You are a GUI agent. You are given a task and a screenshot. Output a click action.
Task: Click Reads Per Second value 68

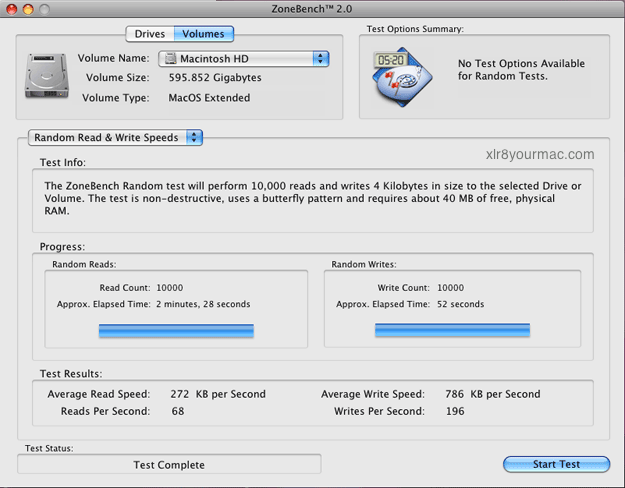pos(178,411)
